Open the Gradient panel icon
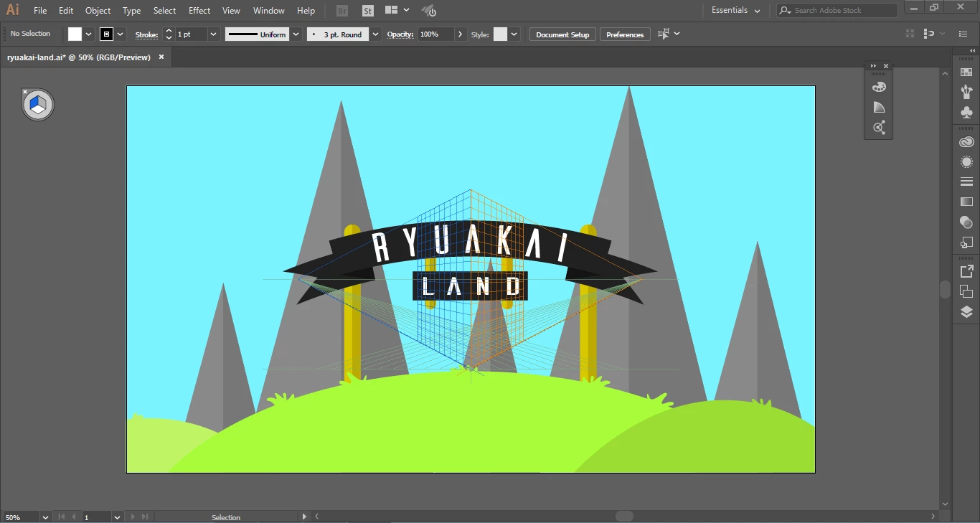 click(966, 202)
